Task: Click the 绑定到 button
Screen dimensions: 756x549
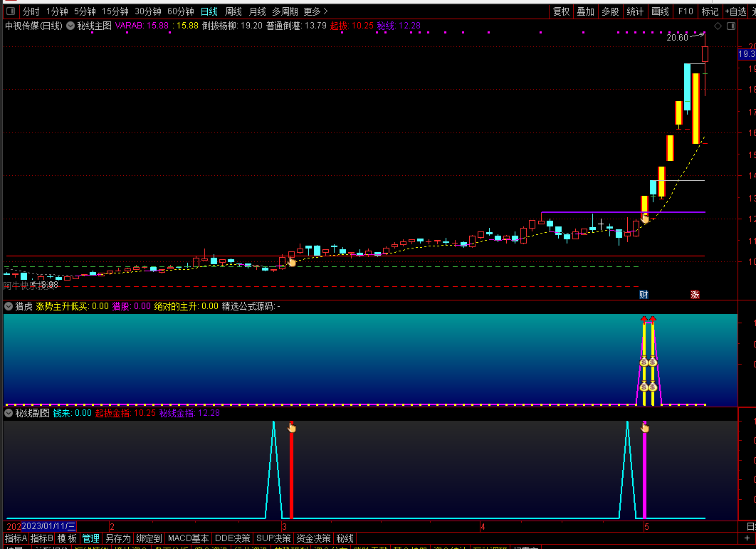Action: tap(149, 538)
